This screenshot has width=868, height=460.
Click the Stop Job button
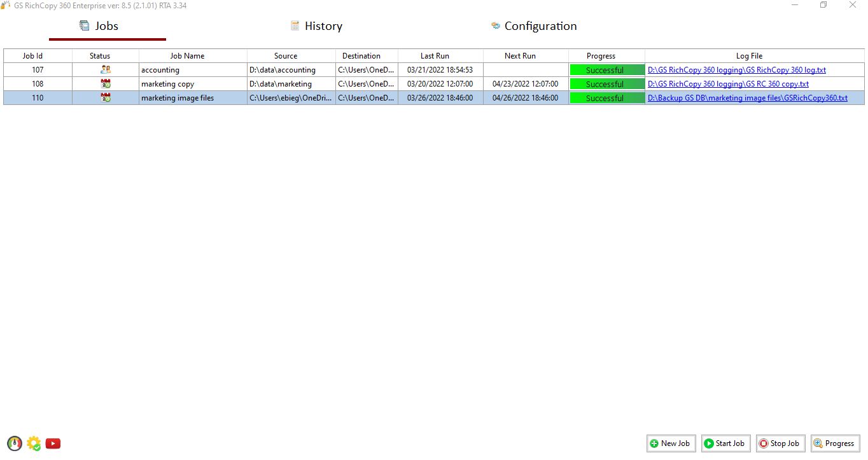781,443
